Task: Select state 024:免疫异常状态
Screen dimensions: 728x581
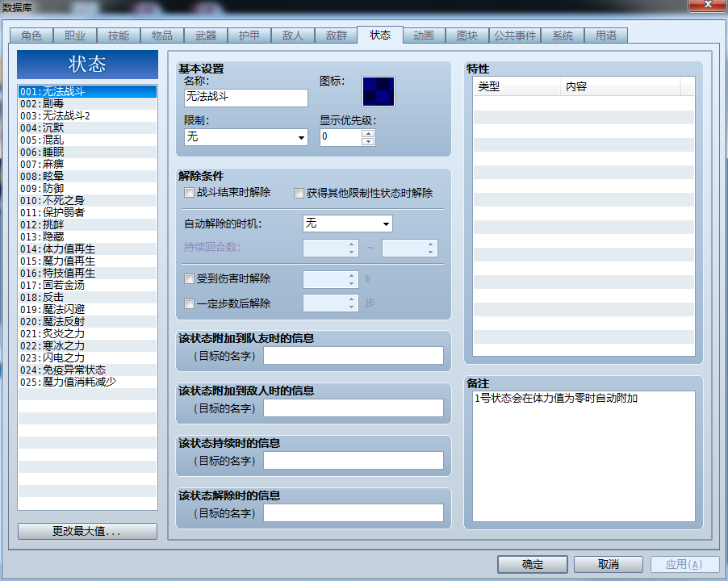Action: click(x=87, y=370)
